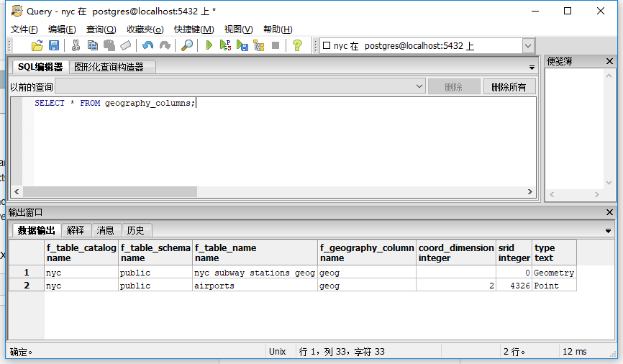Cut selected text with the scissors icon
Screen dimensions: 623x364
tap(76, 46)
